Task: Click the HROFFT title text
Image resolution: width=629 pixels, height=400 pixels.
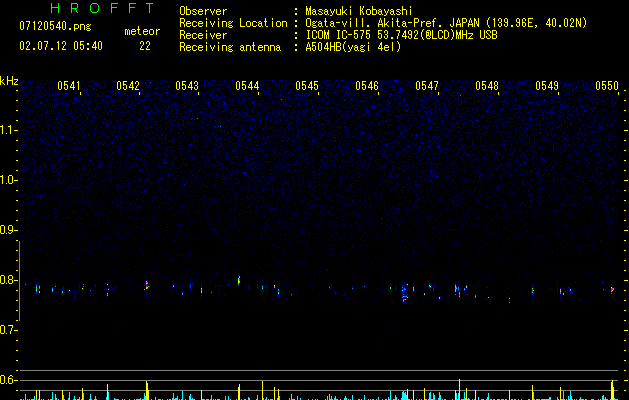Action: pyautogui.click(x=102, y=8)
